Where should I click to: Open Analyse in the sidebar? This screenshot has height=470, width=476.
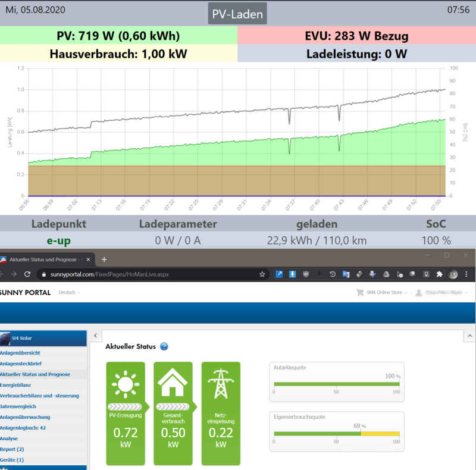(9, 438)
